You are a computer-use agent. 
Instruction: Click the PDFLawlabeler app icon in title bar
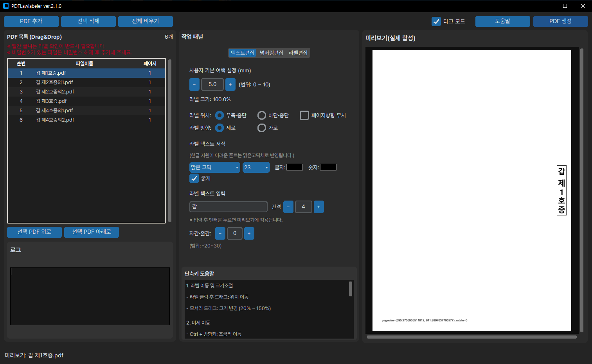[x=6, y=6]
